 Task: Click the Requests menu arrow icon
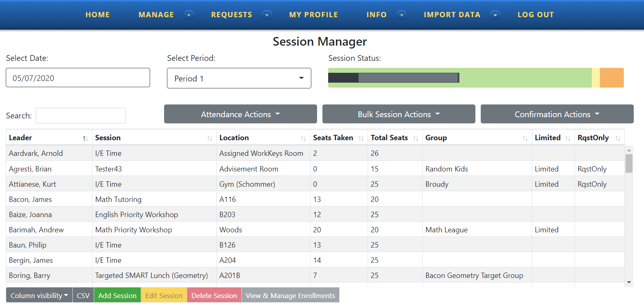click(x=267, y=15)
